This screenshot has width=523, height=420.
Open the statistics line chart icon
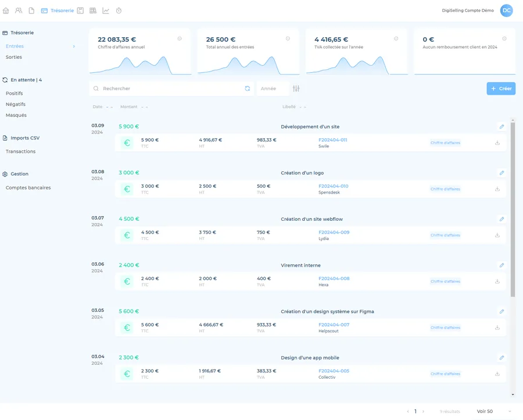click(x=106, y=10)
